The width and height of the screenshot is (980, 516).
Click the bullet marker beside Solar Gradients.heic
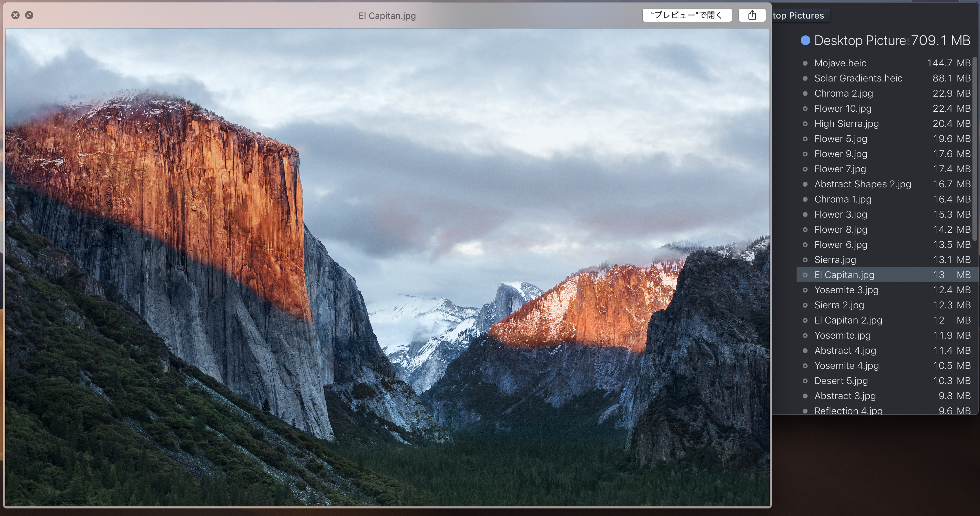(805, 78)
